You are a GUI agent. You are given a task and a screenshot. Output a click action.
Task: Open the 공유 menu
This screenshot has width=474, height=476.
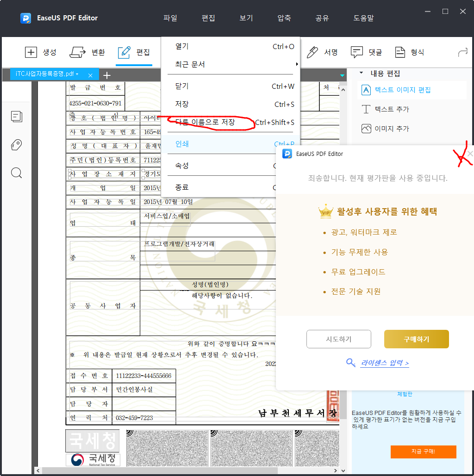[322, 18]
